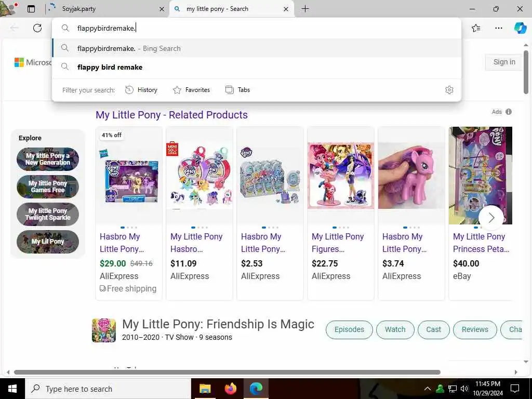The width and height of the screenshot is (532, 399).
Task: Switch to the Soyjak.party tab
Action: tap(107, 9)
